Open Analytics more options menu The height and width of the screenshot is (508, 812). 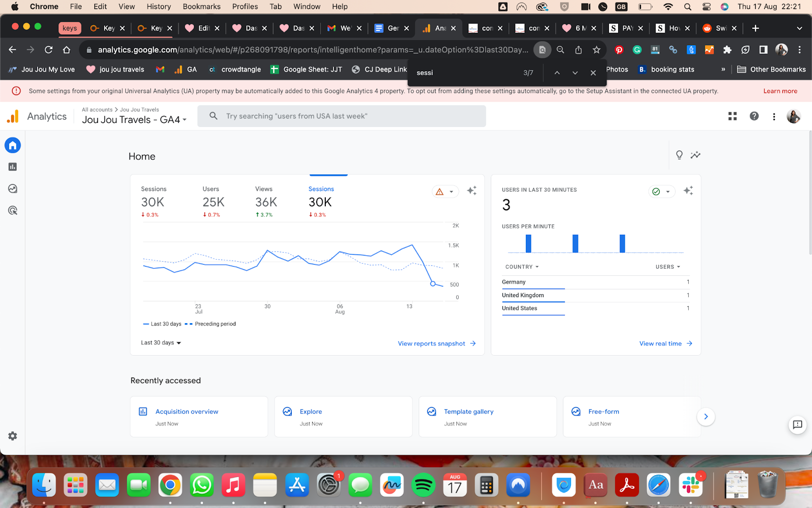coord(774,116)
